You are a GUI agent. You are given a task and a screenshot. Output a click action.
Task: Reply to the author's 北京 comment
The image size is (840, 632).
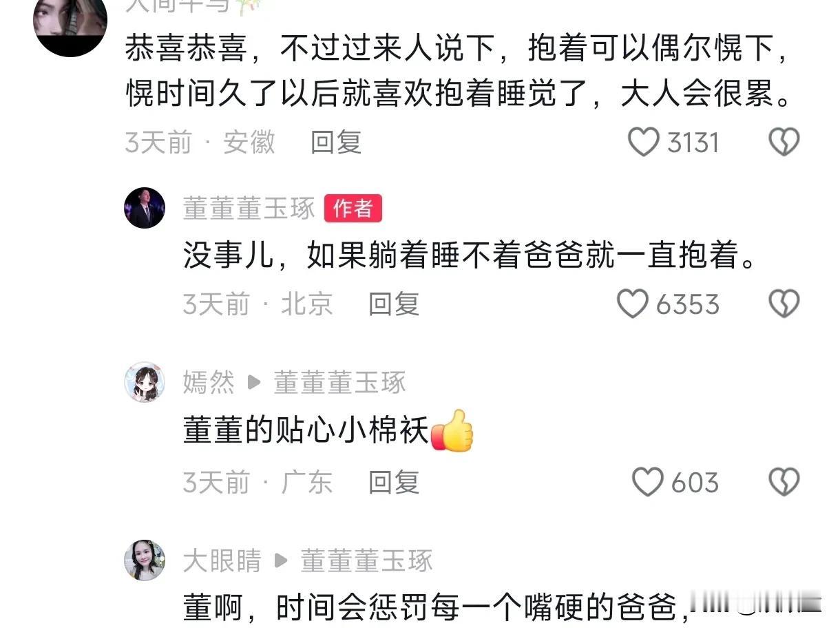coord(394,304)
